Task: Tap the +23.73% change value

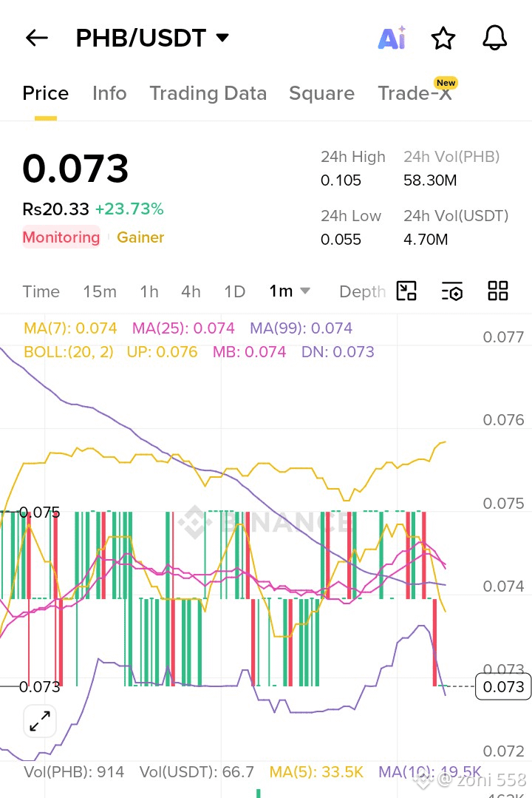Action: (x=129, y=209)
